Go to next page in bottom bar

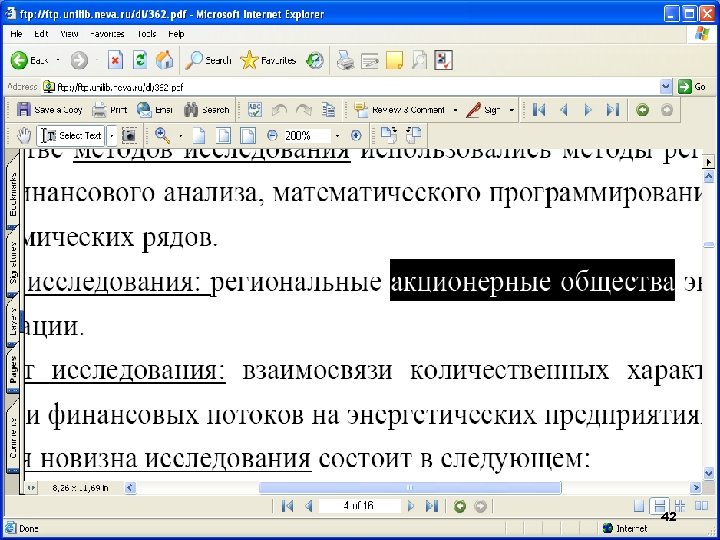pyautogui.click(x=411, y=506)
